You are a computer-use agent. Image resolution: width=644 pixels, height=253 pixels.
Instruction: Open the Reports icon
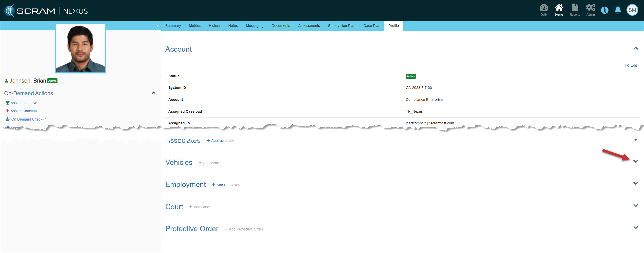[x=575, y=10]
